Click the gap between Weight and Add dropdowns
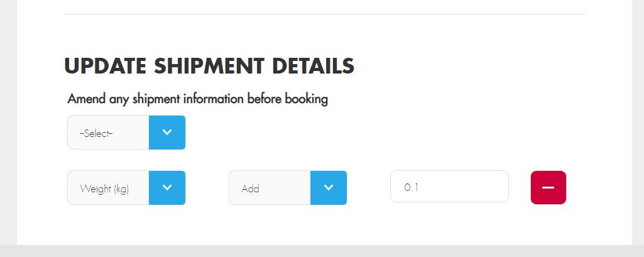This screenshot has width=644, height=257. pos(207,188)
